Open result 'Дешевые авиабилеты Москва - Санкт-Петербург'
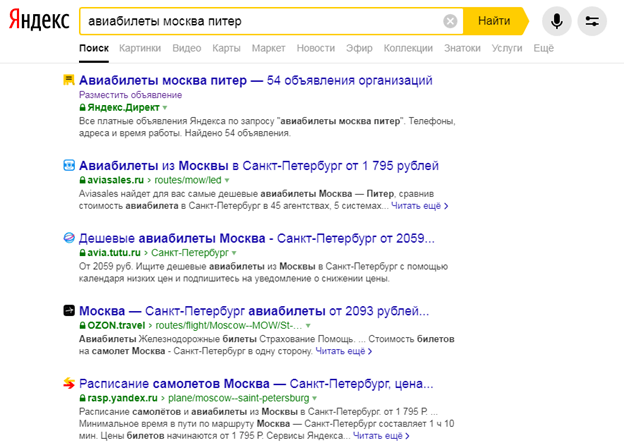 [257, 238]
